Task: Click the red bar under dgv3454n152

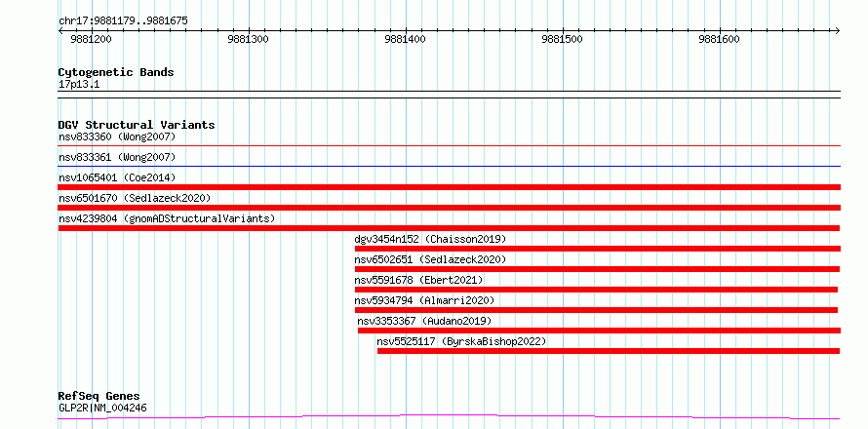Action: point(597,249)
